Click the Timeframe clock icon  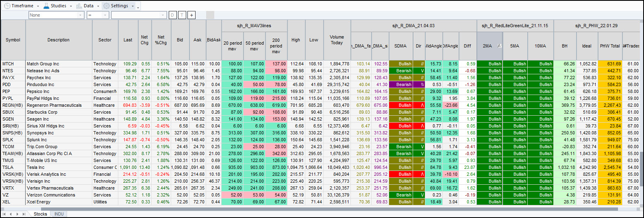click(7, 6)
